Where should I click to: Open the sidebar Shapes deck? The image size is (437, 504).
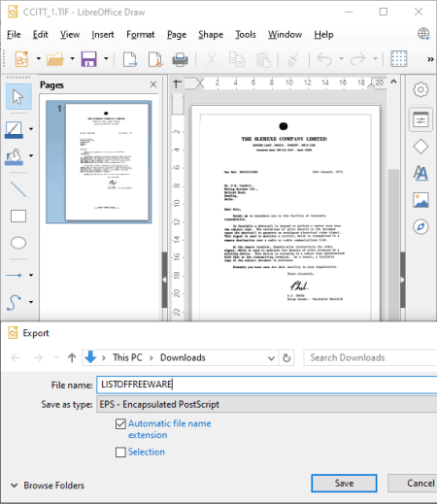(x=420, y=147)
